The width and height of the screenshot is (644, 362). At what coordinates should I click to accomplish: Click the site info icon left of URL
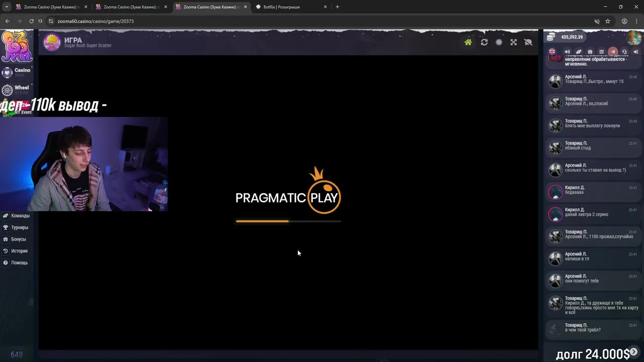(x=51, y=21)
